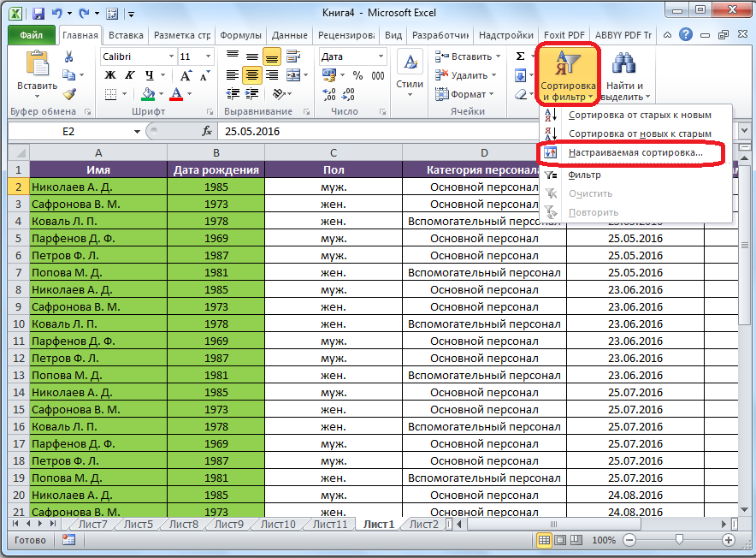Expand the number format dropdown showing Дата

tap(381, 56)
